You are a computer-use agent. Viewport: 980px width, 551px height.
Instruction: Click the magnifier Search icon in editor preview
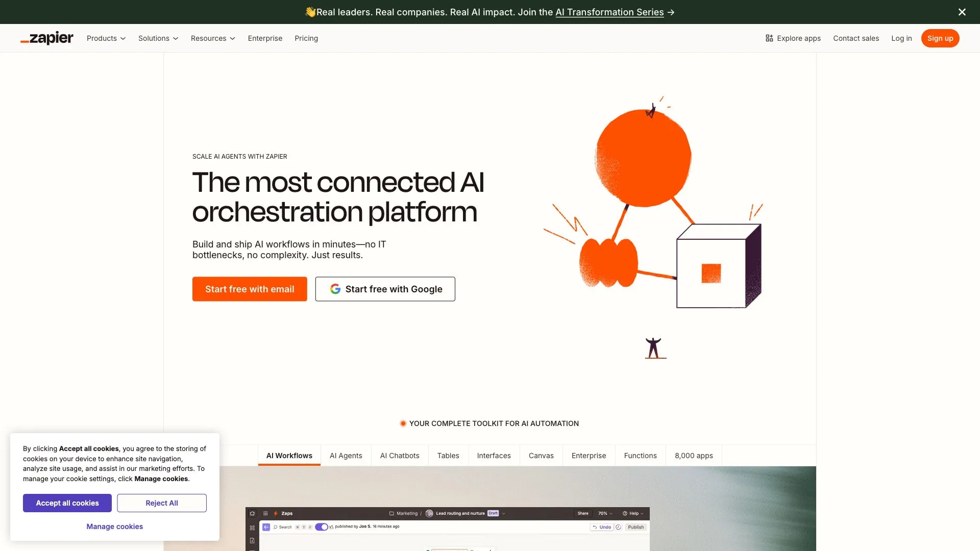[x=276, y=527]
